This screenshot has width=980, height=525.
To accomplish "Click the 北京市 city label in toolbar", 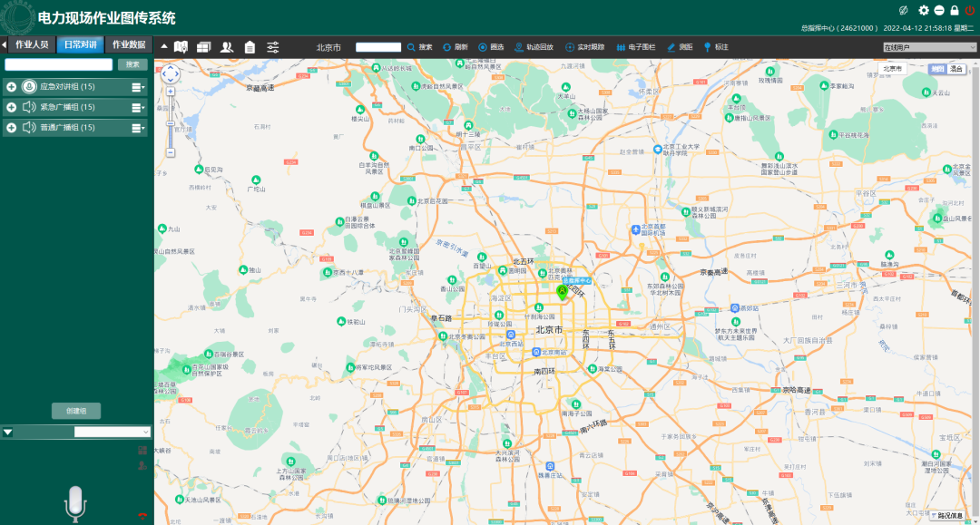I will click(x=328, y=47).
